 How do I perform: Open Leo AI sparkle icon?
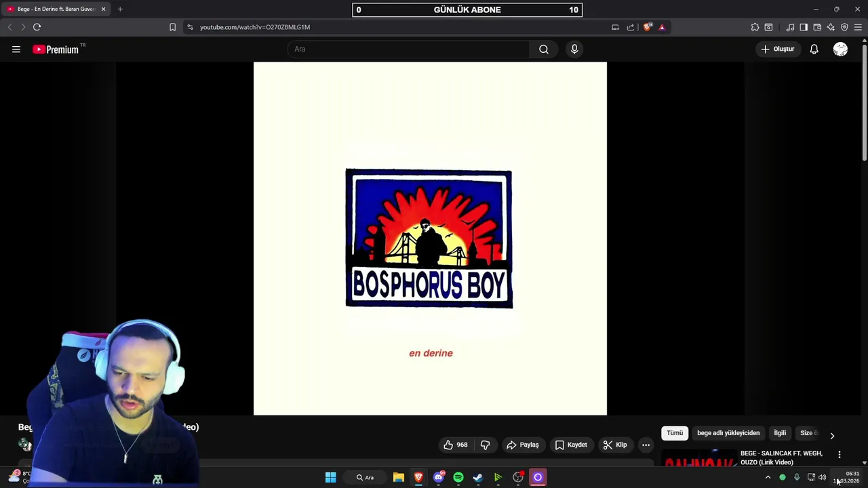point(831,27)
